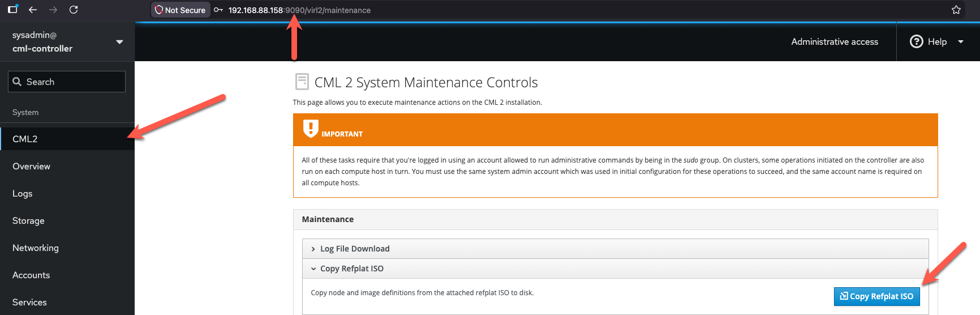This screenshot has width=980, height=315.
Task: Click Administrative access button
Action: pyautogui.click(x=835, y=41)
